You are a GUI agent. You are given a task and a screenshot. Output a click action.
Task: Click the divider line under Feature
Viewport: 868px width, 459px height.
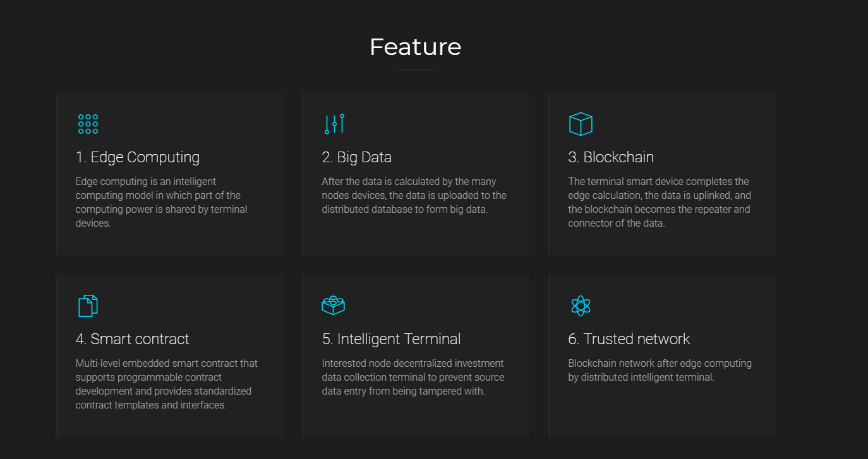[416, 69]
